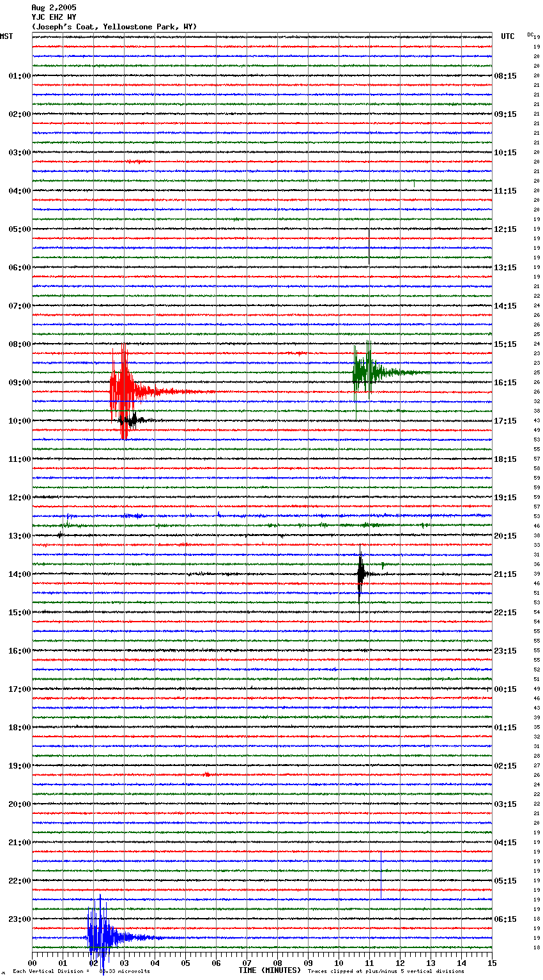Image resolution: width=543 pixels, height=980 pixels.
Task: Select the '10:00' MST time label
Action: [20, 421]
